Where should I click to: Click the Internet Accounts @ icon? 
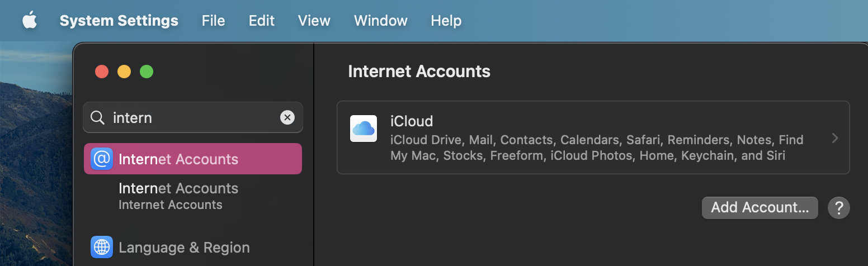[102, 159]
